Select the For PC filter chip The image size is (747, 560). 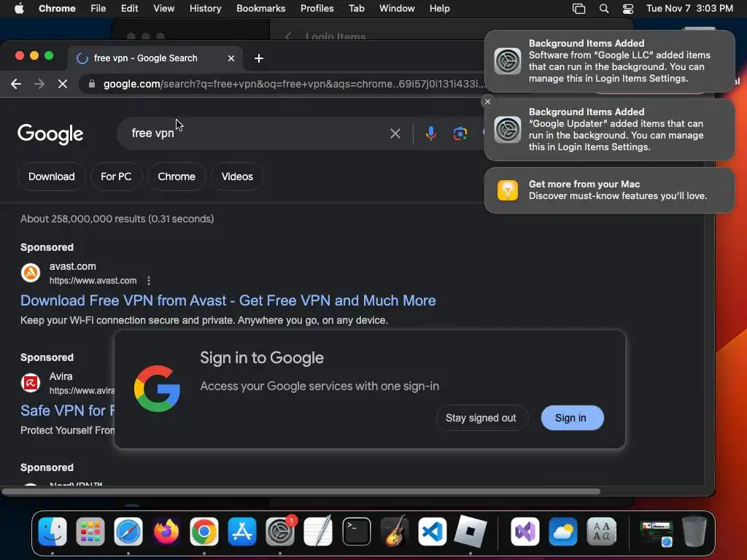click(116, 176)
